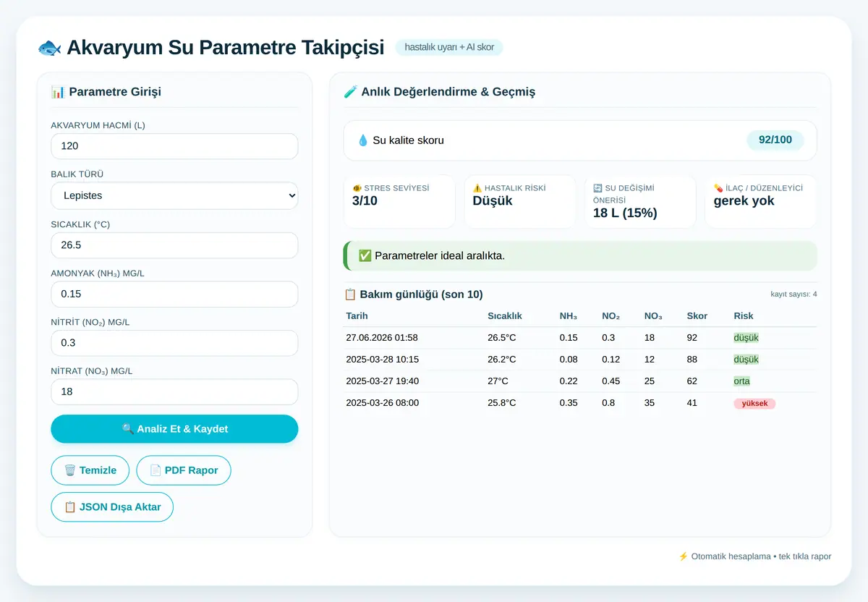The width and height of the screenshot is (868, 602).
Task: Click the green checkmark icon in status banner
Action: pyautogui.click(x=365, y=256)
